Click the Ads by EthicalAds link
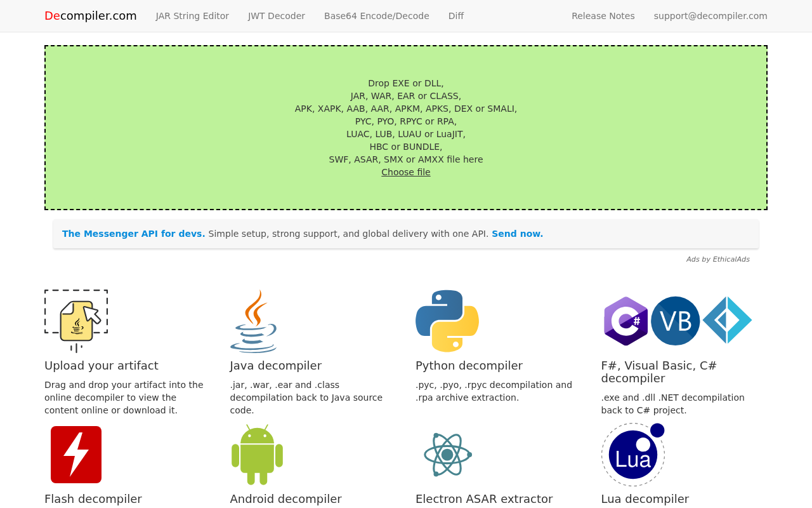 pyautogui.click(x=718, y=259)
